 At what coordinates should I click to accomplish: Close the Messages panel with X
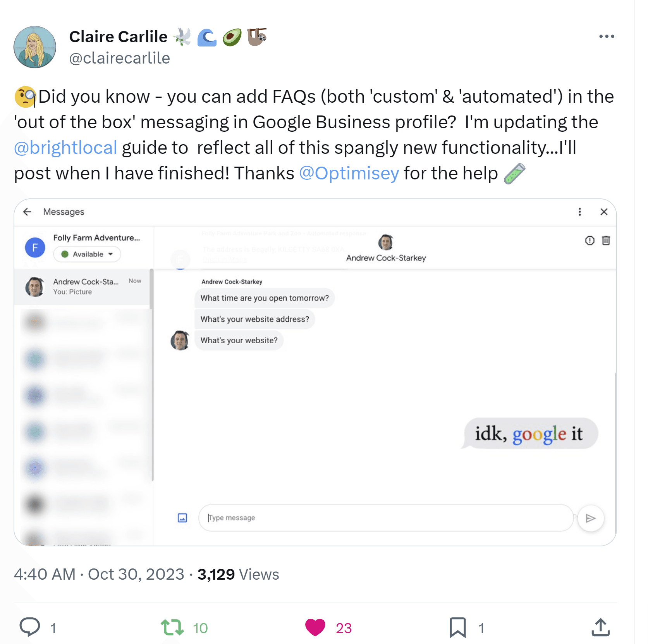coord(603,212)
